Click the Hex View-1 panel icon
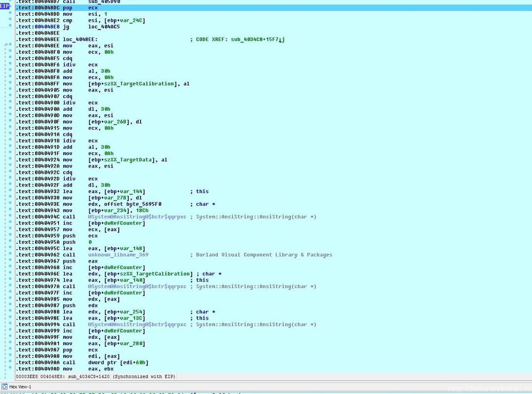This screenshot has width=532, height=394. (4, 387)
